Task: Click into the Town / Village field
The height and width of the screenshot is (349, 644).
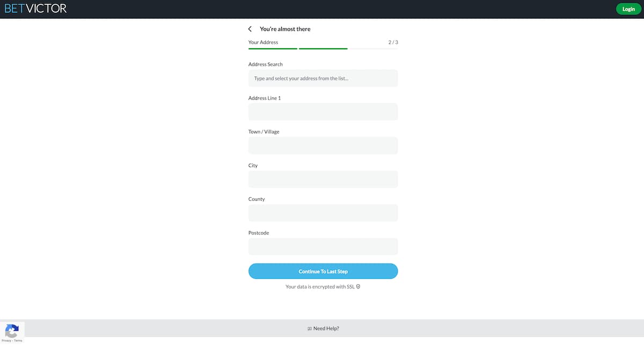Action: [x=323, y=145]
